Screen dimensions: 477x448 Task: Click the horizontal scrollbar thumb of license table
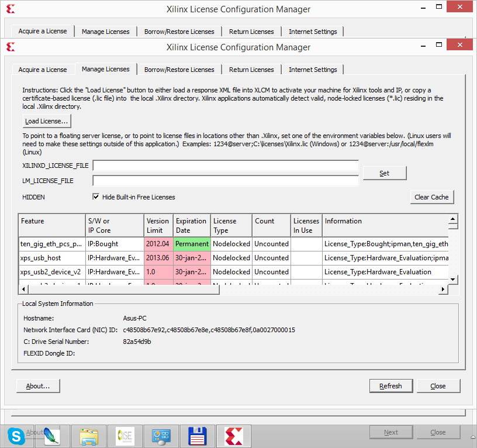click(x=124, y=289)
